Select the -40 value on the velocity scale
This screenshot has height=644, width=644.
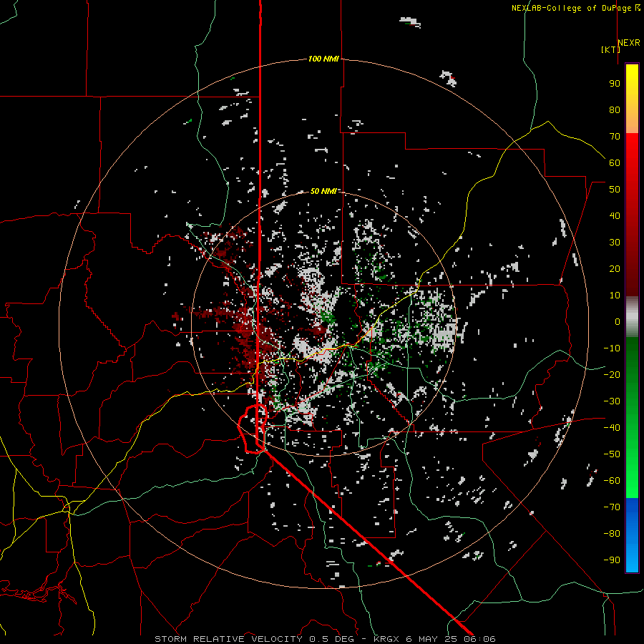(x=612, y=428)
